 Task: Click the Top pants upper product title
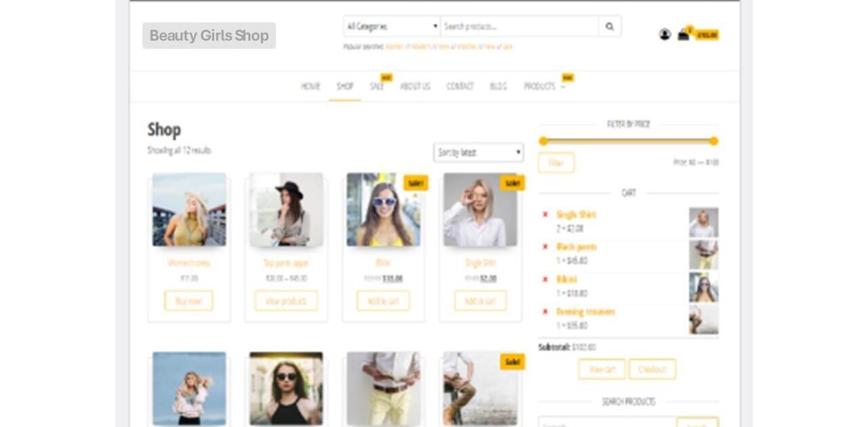286,263
